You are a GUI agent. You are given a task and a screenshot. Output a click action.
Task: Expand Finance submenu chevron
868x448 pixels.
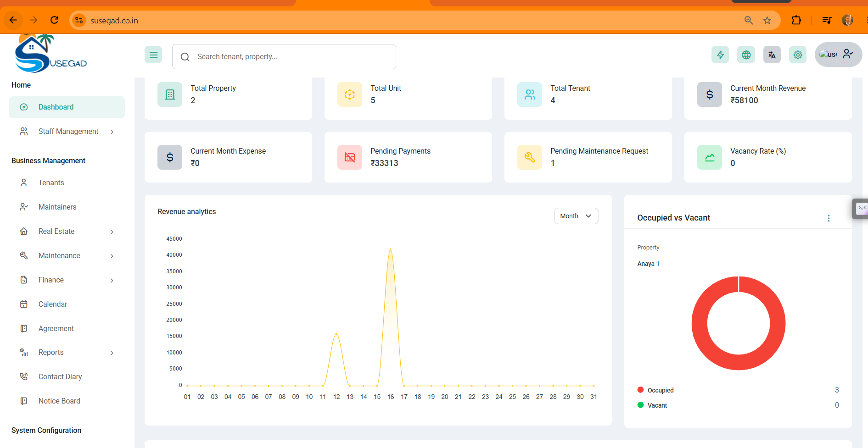112,280
